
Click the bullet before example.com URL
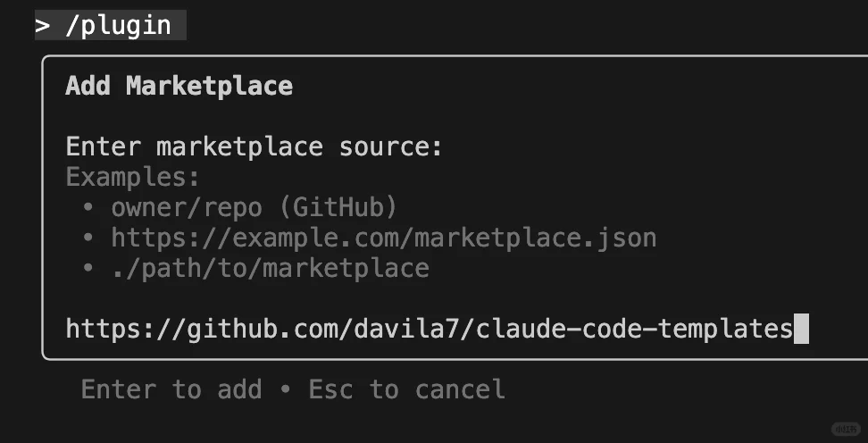88,238
